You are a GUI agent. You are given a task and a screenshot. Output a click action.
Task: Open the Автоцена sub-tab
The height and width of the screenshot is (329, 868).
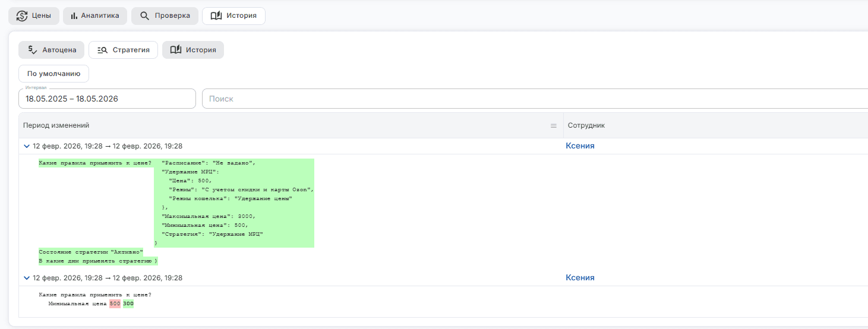click(51, 50)
